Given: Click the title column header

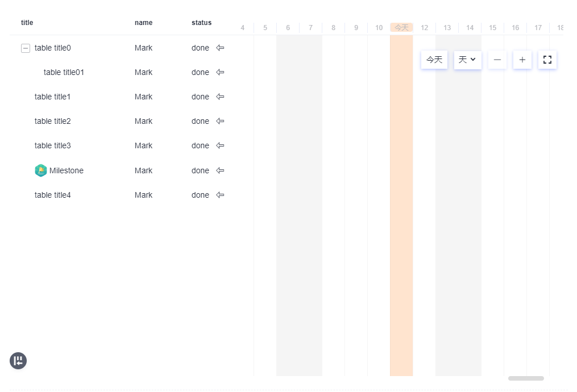Looking at the screenshot, I should point(27,22).
